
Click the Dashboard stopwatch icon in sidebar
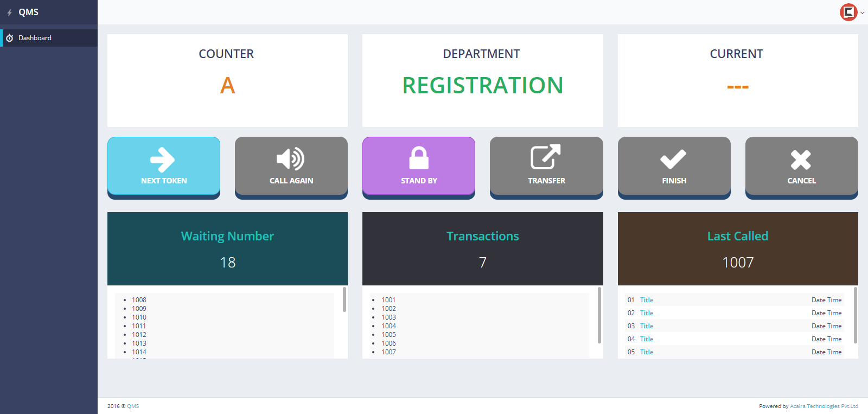click(x=9, y=38)
